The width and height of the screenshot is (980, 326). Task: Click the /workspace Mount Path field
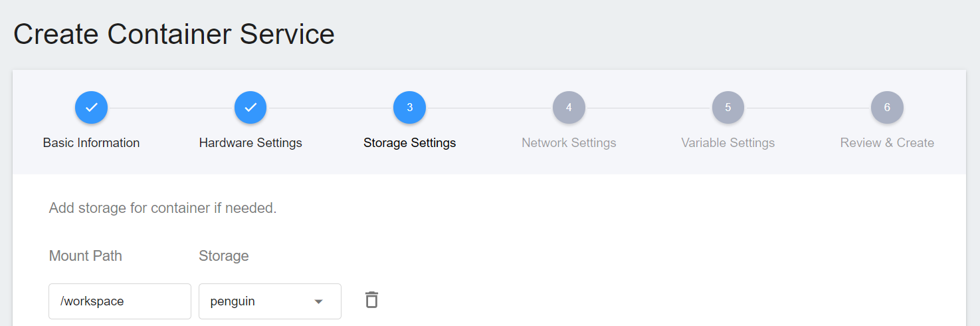pyautogui.click(x=120, y=301)
